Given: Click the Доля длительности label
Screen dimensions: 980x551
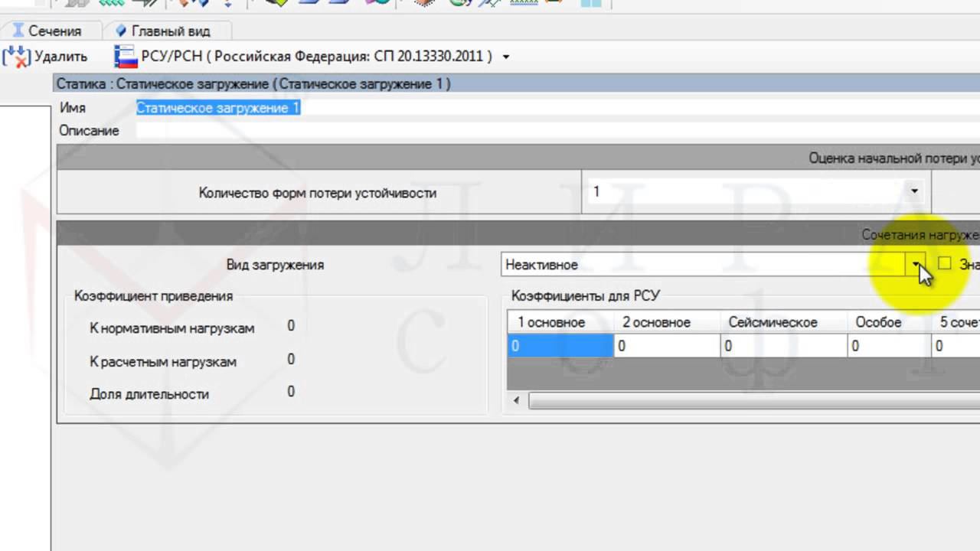Looking at the screenshot, I should [149, 394].
